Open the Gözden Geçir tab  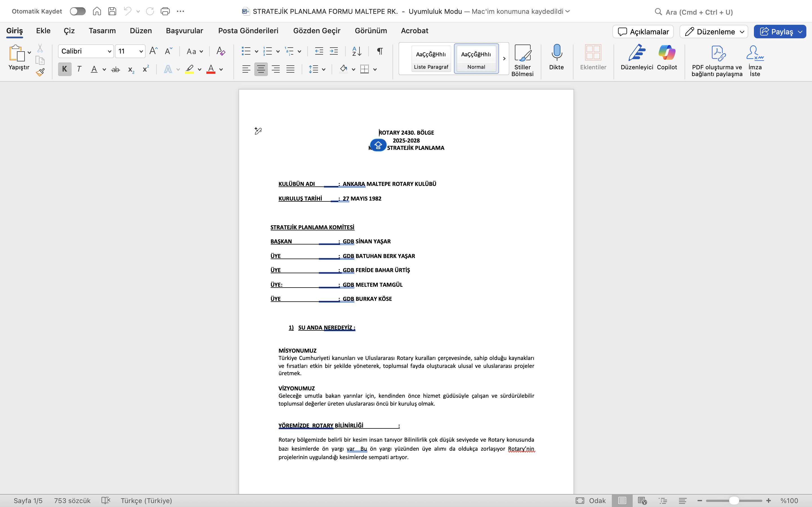[x=316, y=31]
